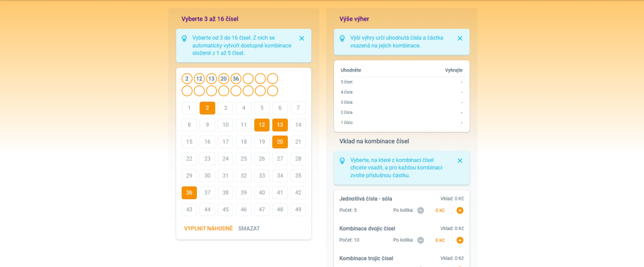Screen dimensions: 644x267
Task: Pick number 49 in the grid
Action: click(x=298, y=210)
